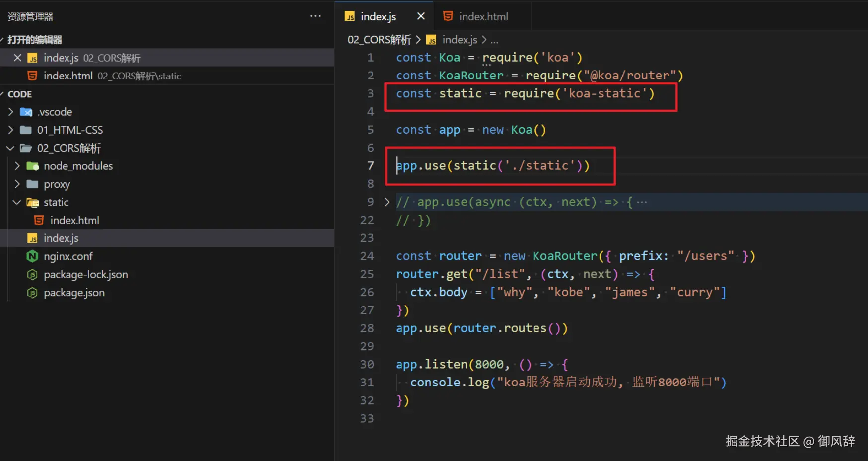Image resolution: width=868 pixels, height=461 pixels.
Task: Click 'new Koa()' on line 5
Action: 514,130
